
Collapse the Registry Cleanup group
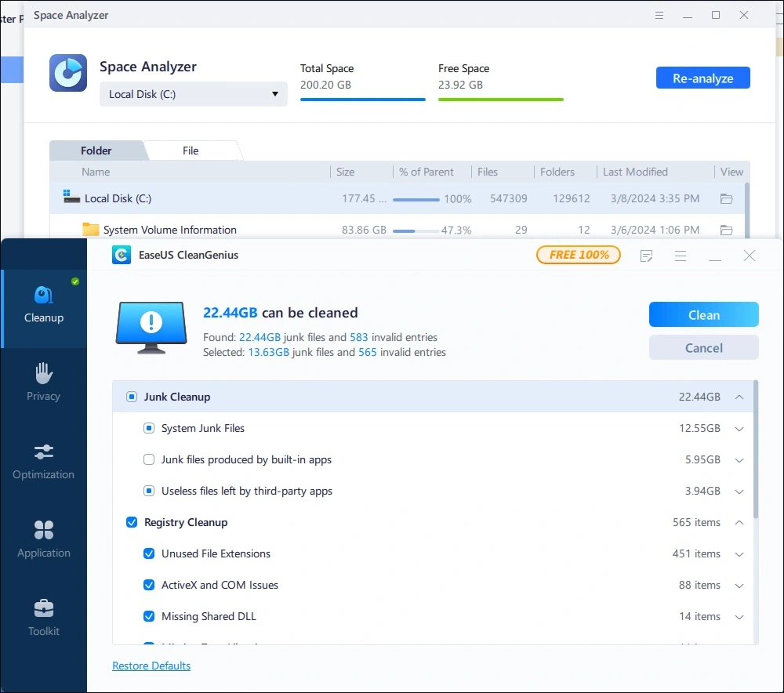pyautogui.click(x=739, y=523)
